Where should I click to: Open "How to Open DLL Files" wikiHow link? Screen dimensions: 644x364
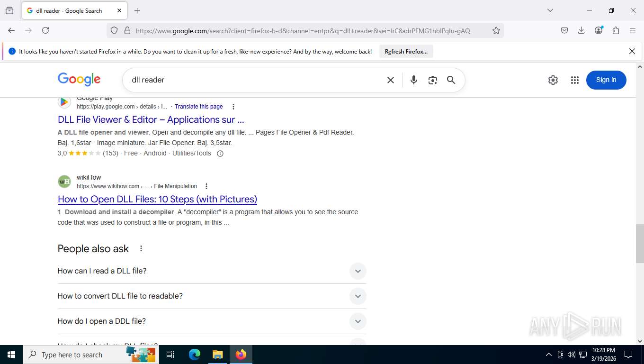pos(157,199)
